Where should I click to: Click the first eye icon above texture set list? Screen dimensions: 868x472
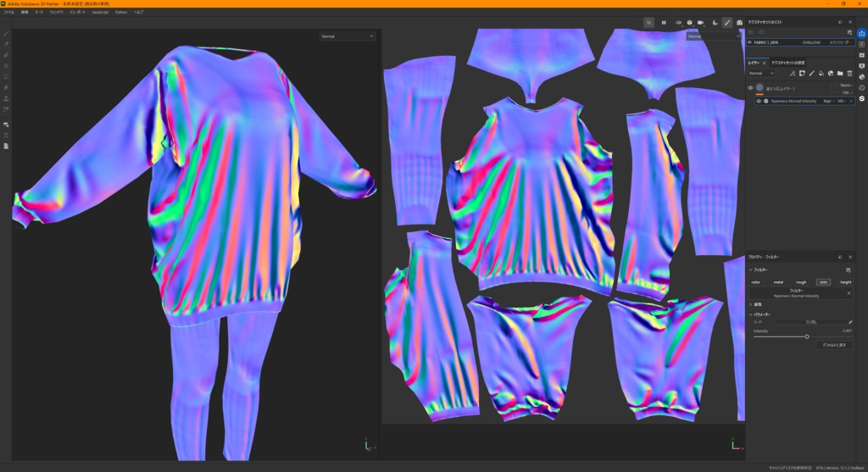(751, 32)
